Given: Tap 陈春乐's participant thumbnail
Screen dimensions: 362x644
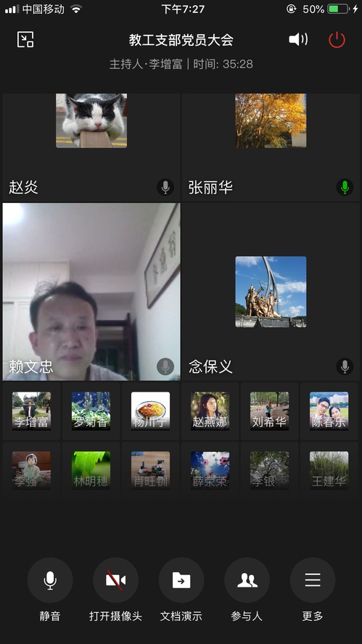Looking at the screenshot, I should (329, 411).
